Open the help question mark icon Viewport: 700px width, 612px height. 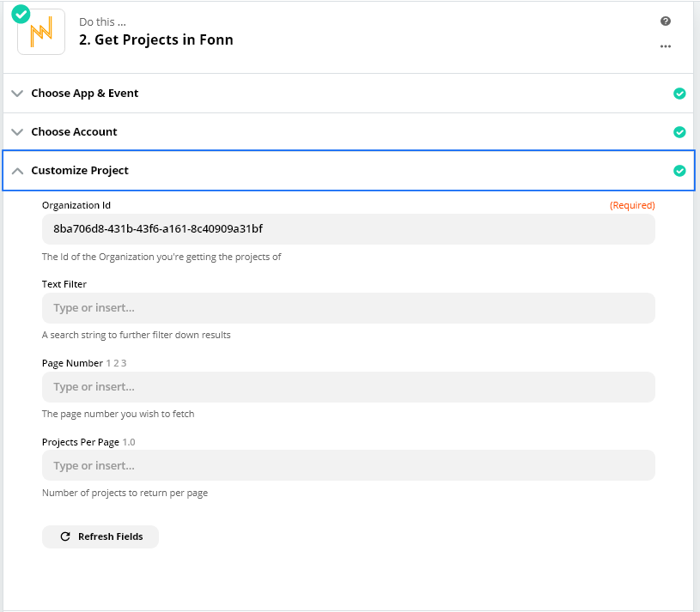[x=665, y=21]
